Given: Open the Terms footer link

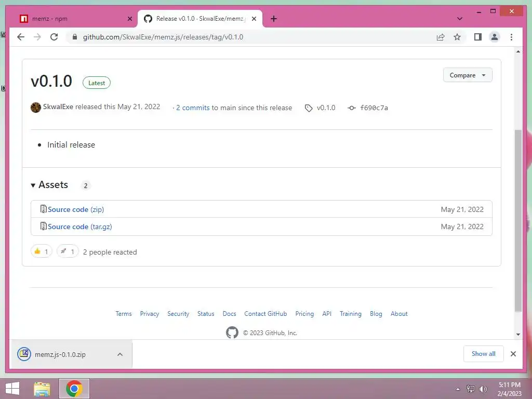Looking at the screenshot, I should 124,313.
